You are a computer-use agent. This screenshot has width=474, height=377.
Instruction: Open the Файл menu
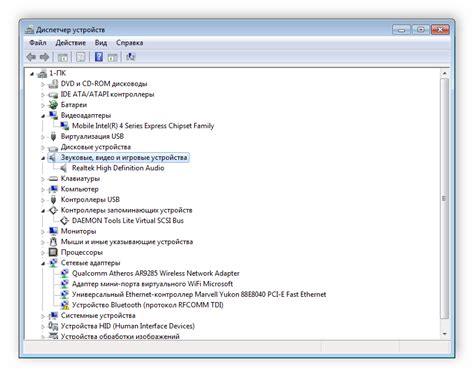pos(38,43)
